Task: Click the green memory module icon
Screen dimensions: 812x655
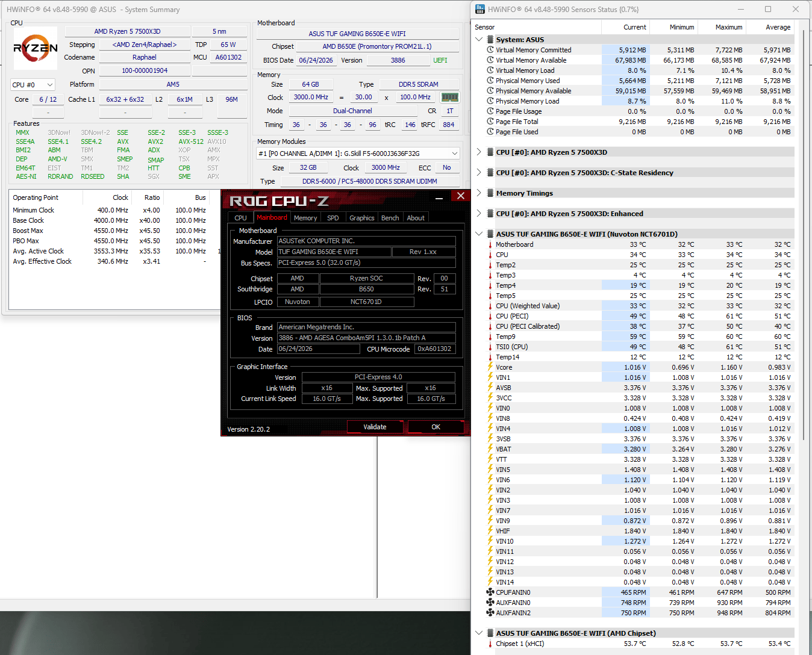Action: click(x=450, y=97)
